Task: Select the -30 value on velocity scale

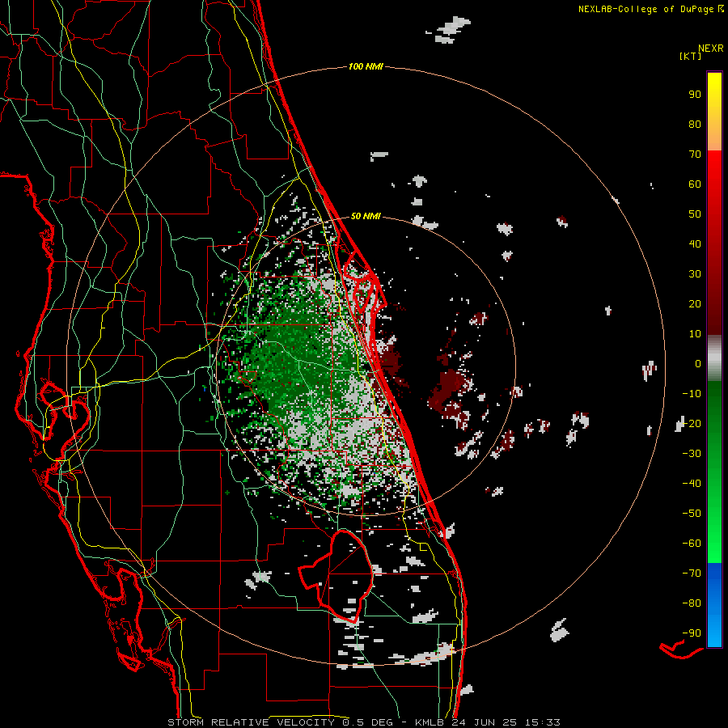Action: tap(692, 454)
